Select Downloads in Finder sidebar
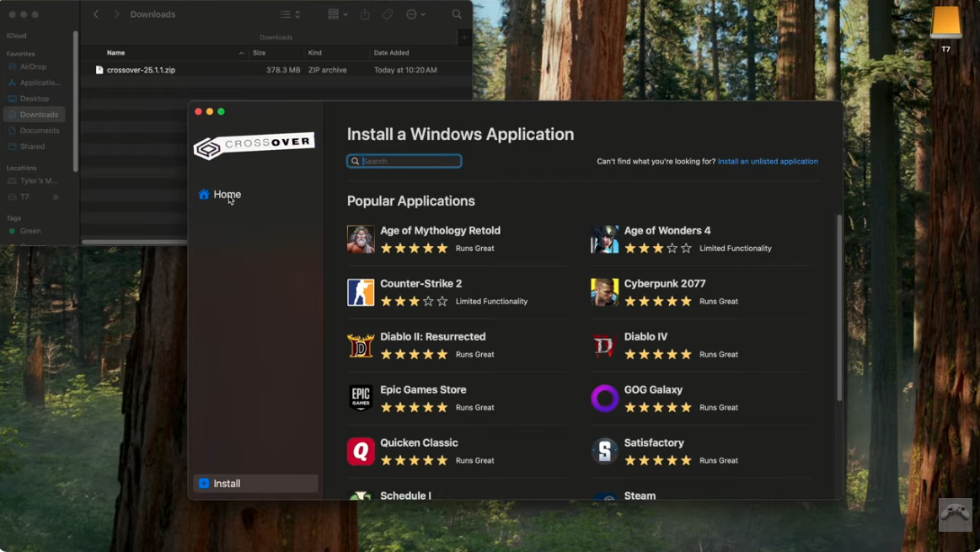980x552 pixels. (x=35, y=115)
